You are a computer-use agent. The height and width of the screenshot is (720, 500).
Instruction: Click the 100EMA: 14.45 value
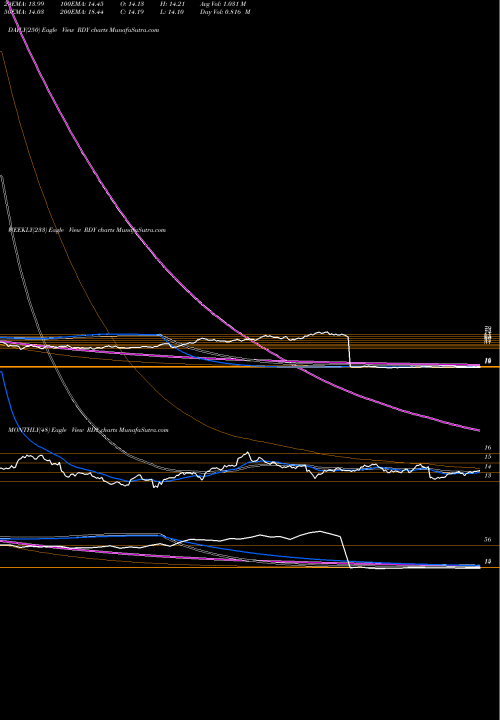84,3
